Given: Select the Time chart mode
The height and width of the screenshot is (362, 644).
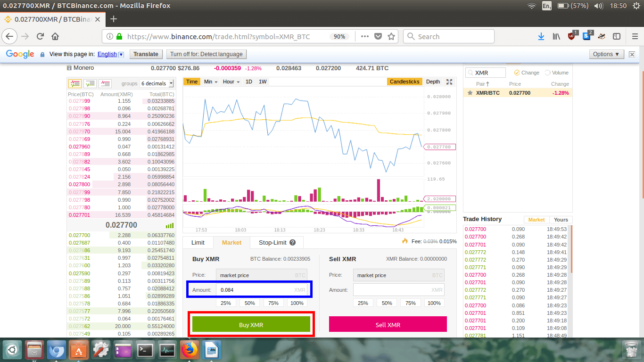Looking at the screenshot, I should (192, 82).
